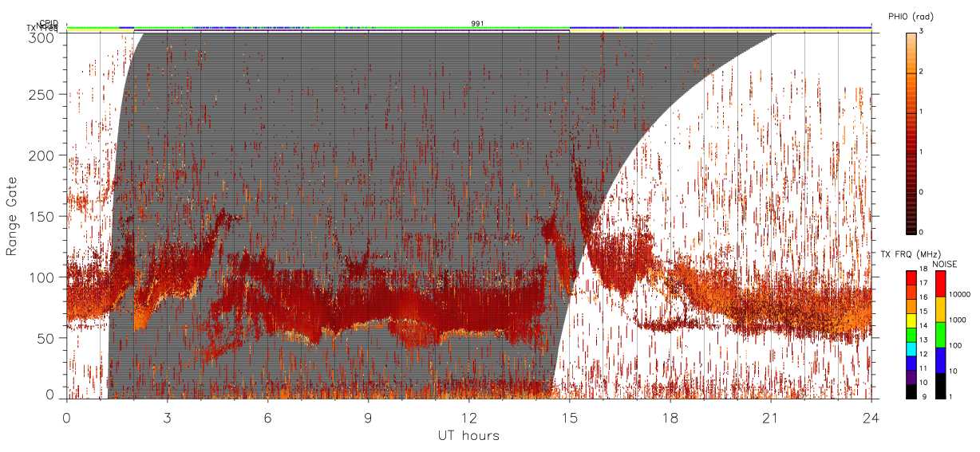Click x-axis tick label "9"
980x452 pixels.
coord(369,416)
